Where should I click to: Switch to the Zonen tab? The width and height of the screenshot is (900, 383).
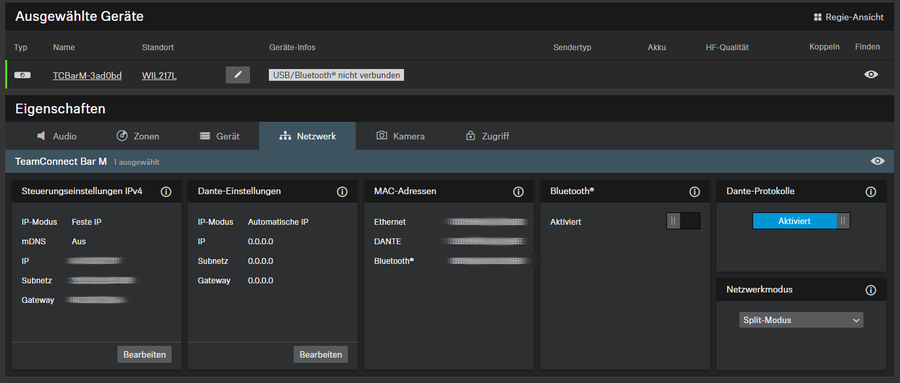click(138, 136)
